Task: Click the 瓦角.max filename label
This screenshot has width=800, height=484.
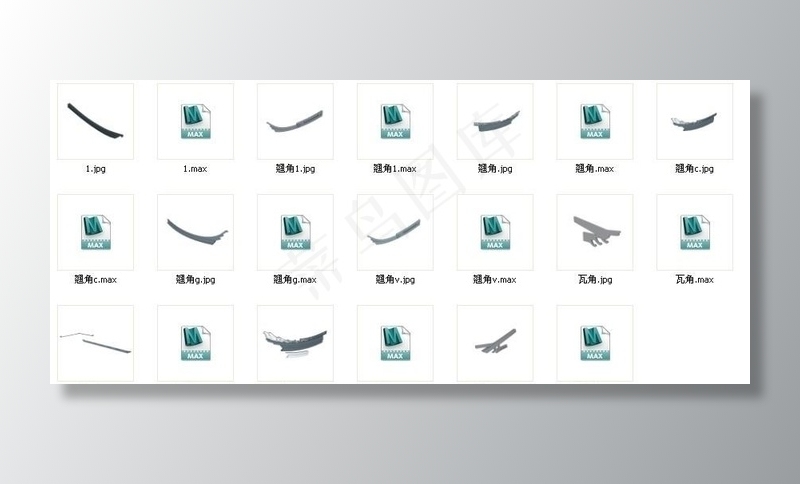Action: click(695, 280)
